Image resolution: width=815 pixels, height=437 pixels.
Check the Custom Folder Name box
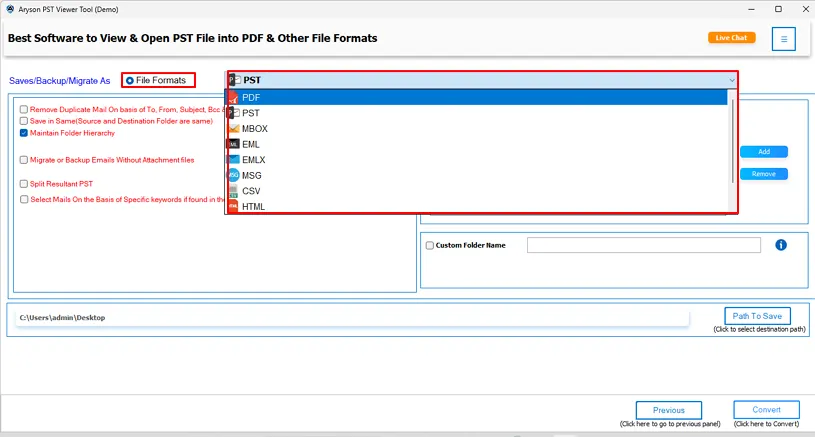click(x=430, y=245)
